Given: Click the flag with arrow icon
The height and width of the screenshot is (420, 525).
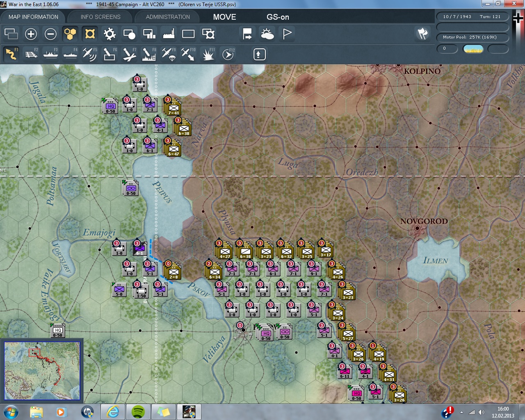Looking at the screenshot, I should (x=247, y=34).
